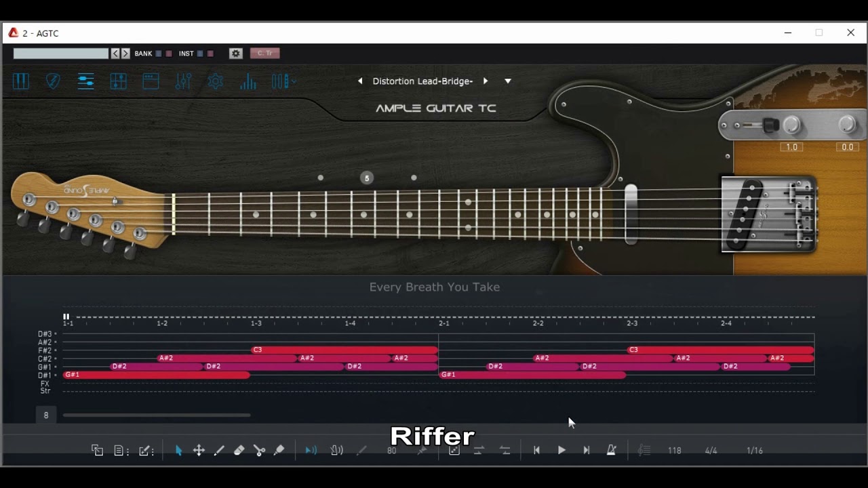868x488 pixels.
Task: Click the 1.0 knob value box
Action: pyautogui.click(x=791, y=147)
